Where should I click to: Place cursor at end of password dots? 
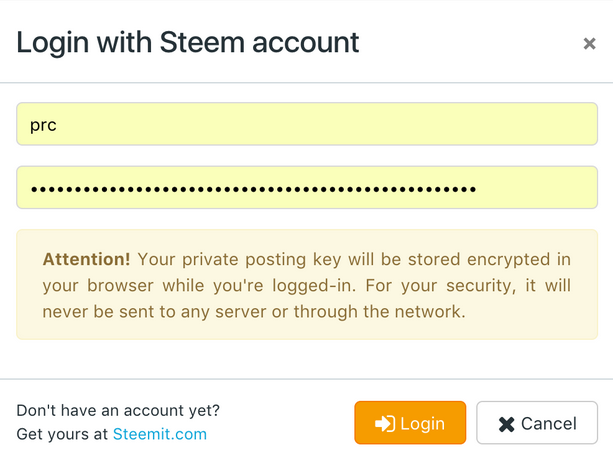pyautogui.click(x=477, y=188)
